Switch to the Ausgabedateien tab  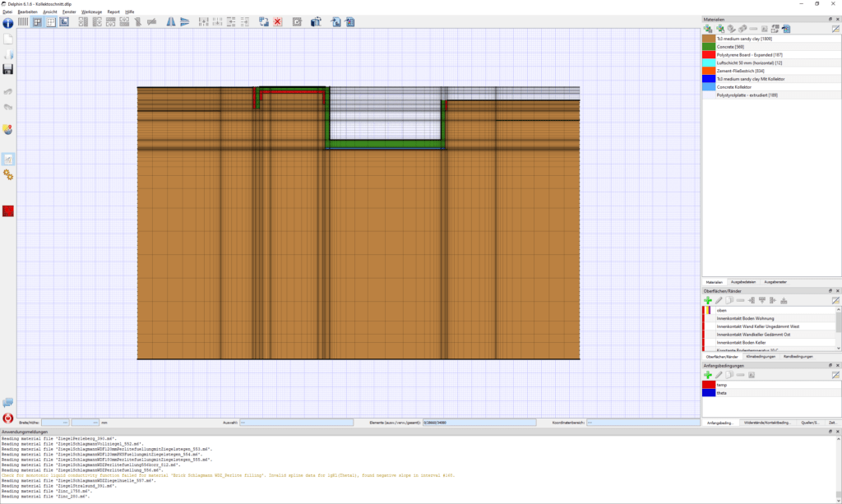coord(743,282)
